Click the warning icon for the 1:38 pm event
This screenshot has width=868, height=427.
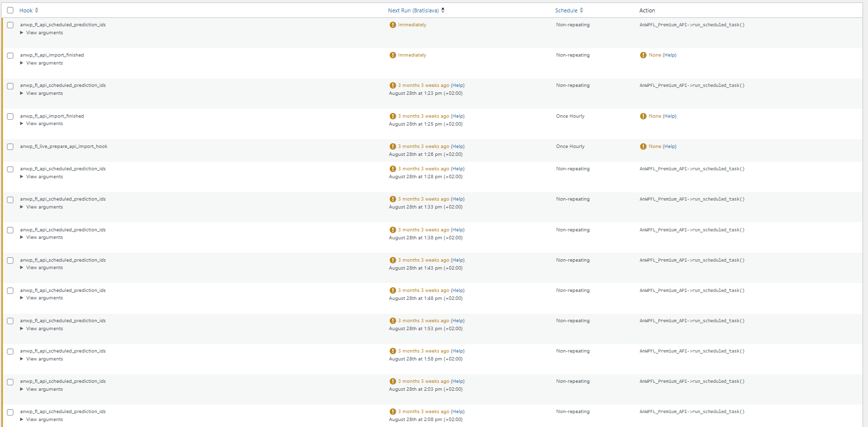point(393,230)
